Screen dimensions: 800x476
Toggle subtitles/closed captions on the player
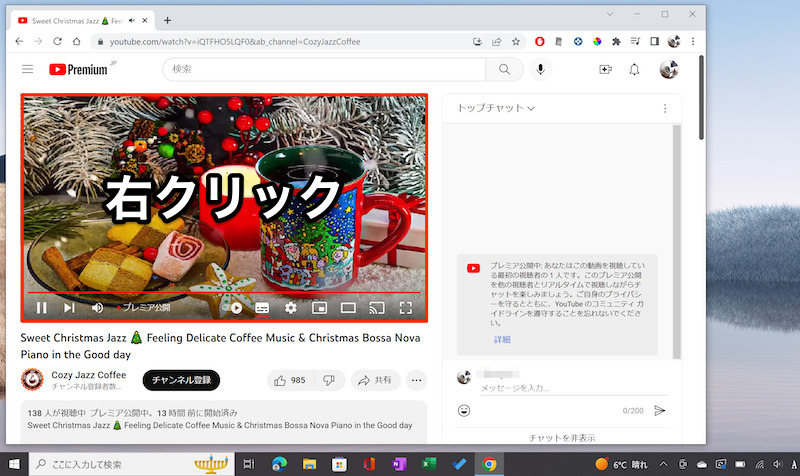click(x=263, y=308)
